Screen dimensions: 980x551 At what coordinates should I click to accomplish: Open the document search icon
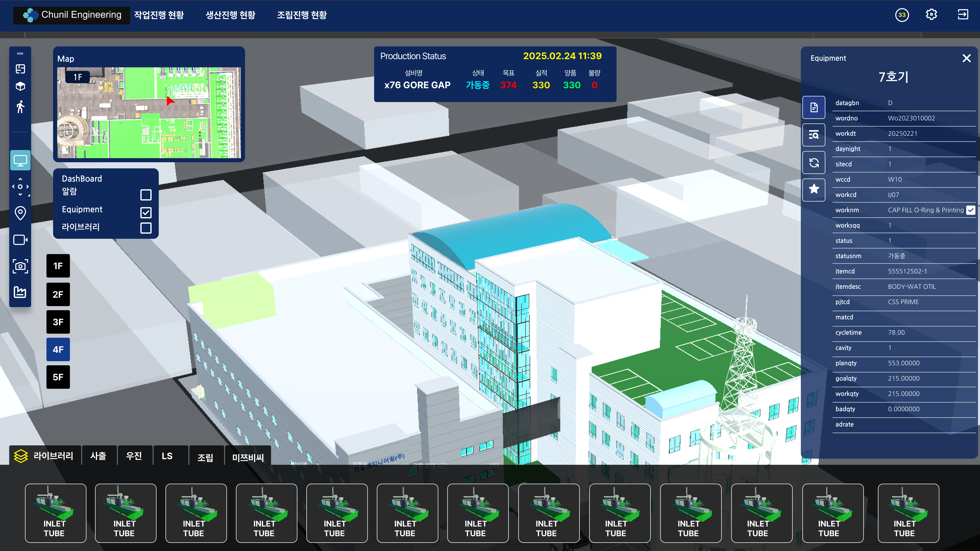coord(814,135)
